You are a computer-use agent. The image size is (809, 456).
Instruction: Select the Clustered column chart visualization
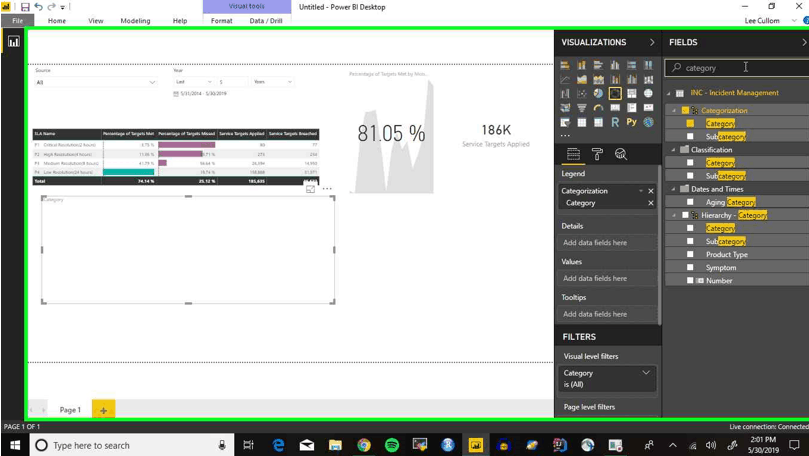(615, 65)
